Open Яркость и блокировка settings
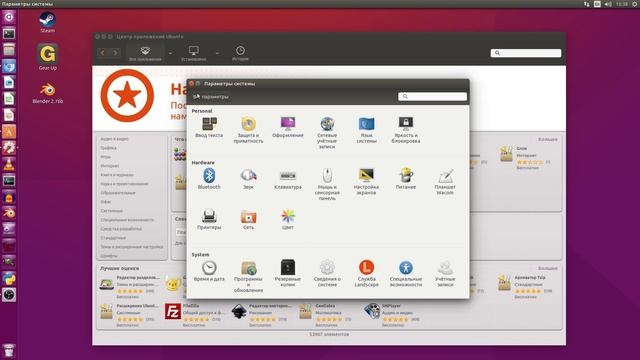 click(x=406, y=130)
